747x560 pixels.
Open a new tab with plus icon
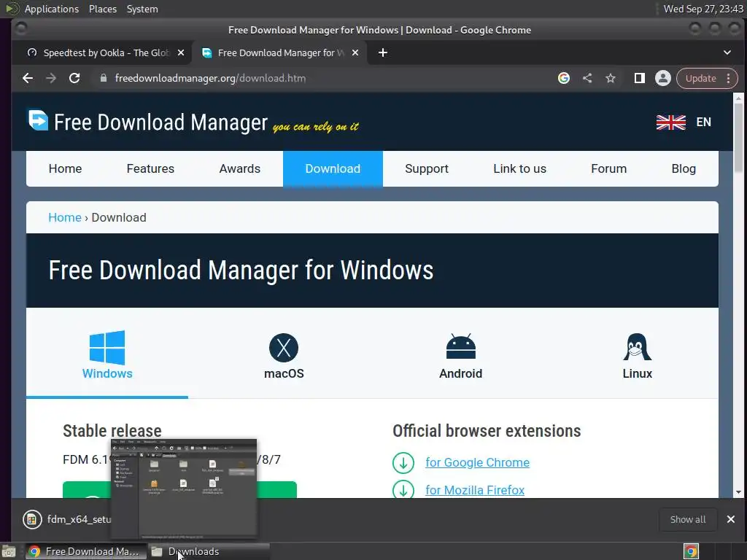click(382, 52)
